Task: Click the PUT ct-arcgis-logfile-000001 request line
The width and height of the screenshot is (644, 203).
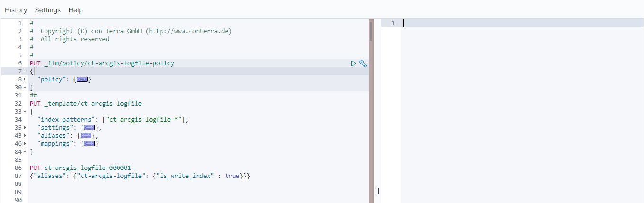Action: (x=80, y=168)
